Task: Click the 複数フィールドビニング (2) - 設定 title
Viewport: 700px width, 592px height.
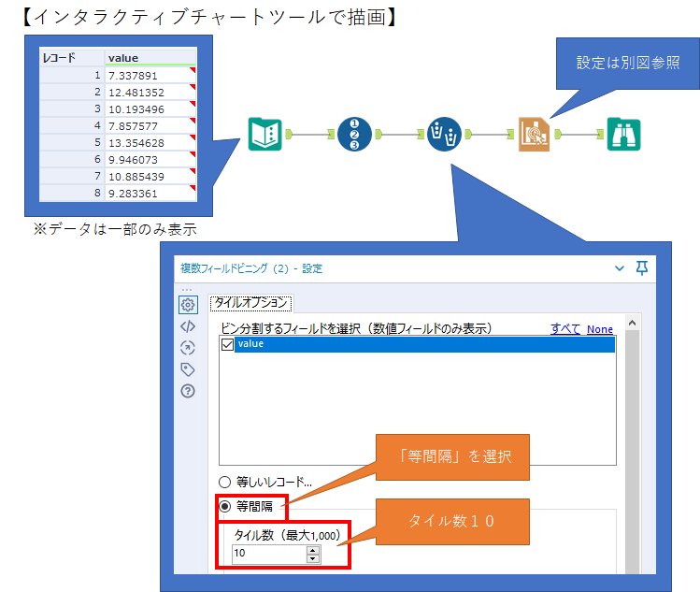Action: (251, 268)
